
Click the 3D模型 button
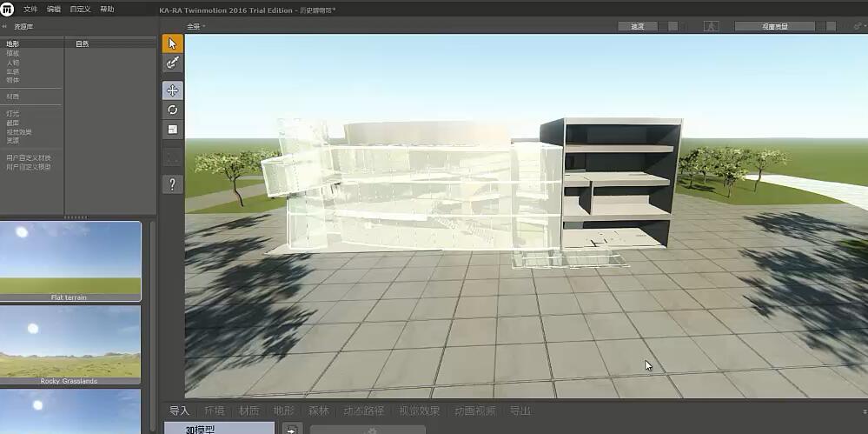tap(219, 429)
